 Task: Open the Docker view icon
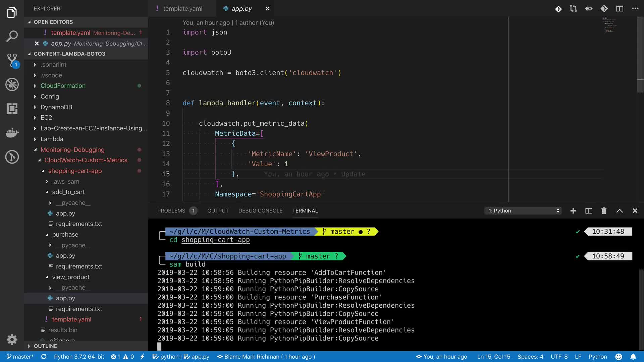tap(12, 133)
